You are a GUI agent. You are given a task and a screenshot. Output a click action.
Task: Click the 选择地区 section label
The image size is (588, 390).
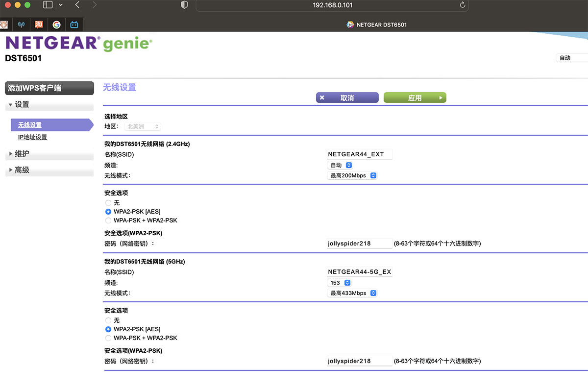click(116, 117)
